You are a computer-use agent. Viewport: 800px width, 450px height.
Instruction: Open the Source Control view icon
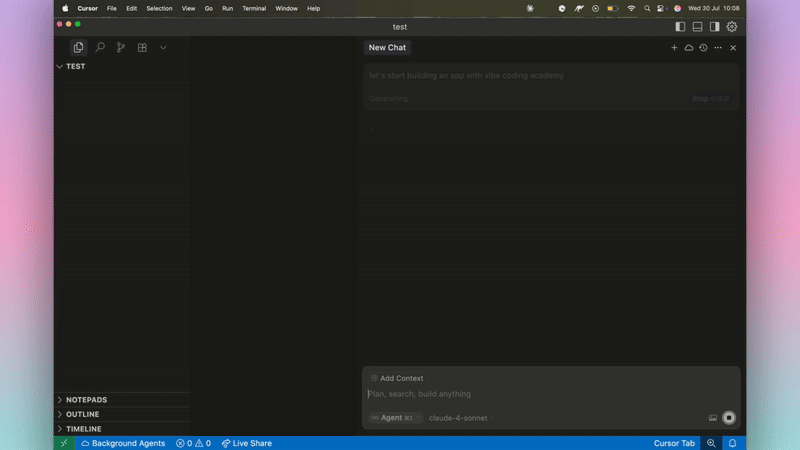tap(121, 47)
